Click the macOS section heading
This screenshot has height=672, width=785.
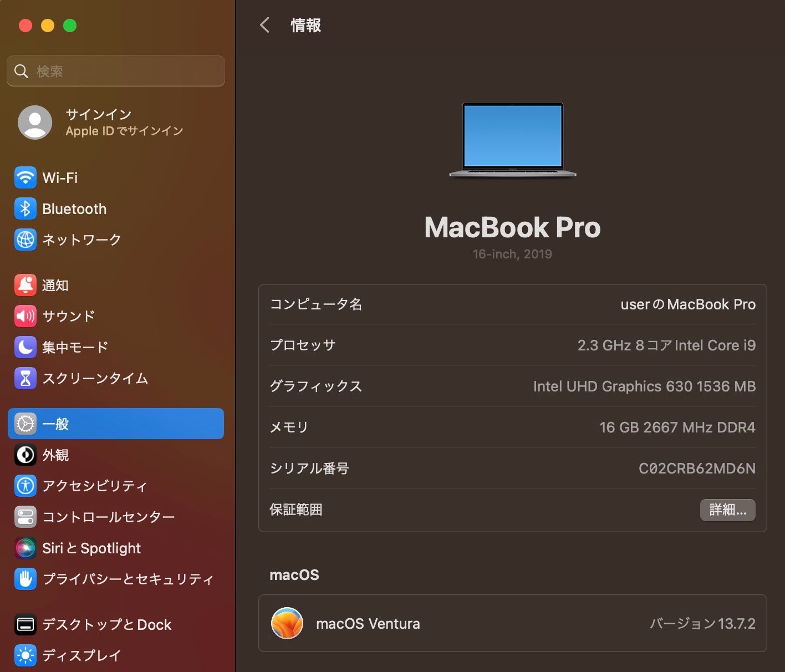(294, 575)
